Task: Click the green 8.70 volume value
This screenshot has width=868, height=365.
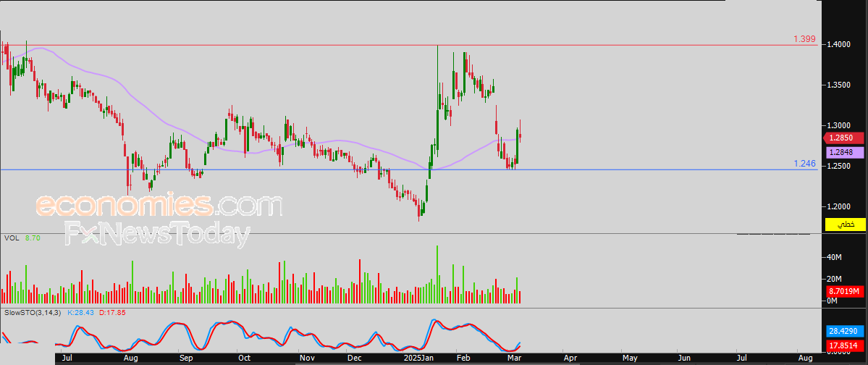Action: (32, 238)
